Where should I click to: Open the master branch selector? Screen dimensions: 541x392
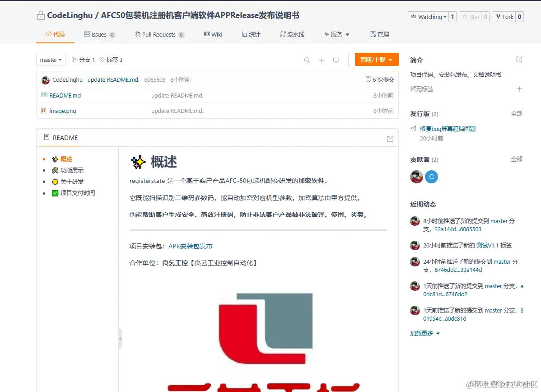click(x=50, y=59)
